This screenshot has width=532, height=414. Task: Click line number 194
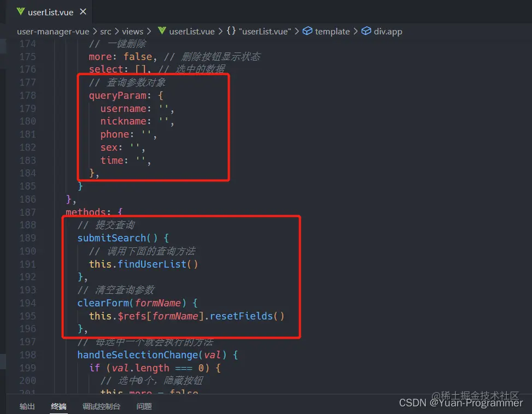click(x=27, y=303)
